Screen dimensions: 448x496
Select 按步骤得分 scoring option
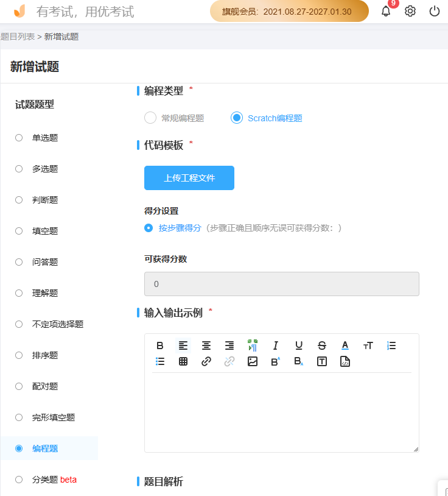[172, 228]
